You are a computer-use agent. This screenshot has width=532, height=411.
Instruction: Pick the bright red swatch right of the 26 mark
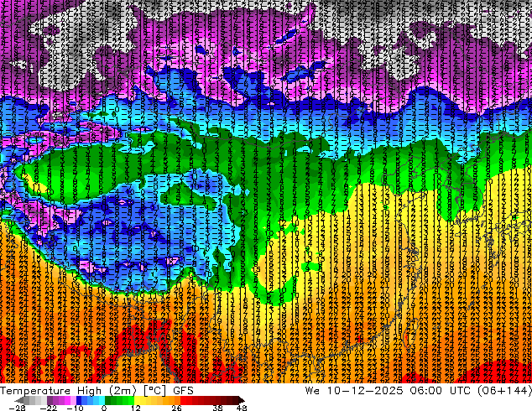click(183, 400)
